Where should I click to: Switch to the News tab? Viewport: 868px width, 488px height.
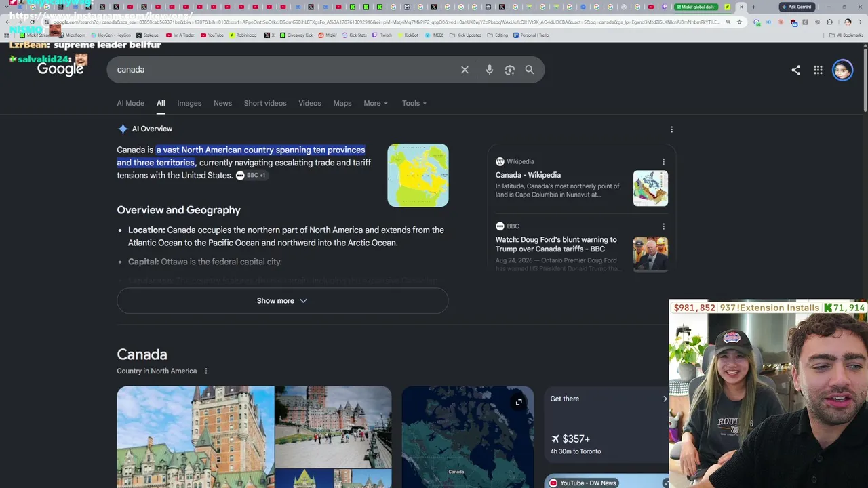[222, 104]
